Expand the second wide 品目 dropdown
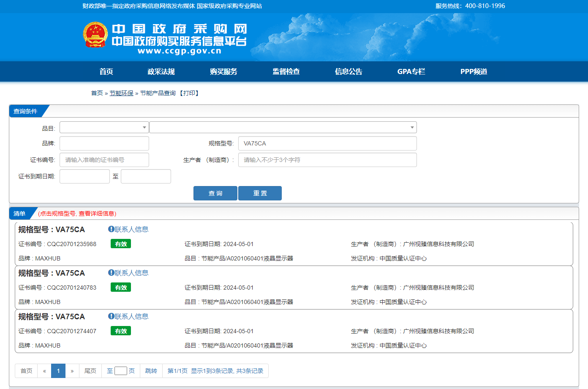 pyautogui.click(x=283, y=127)
